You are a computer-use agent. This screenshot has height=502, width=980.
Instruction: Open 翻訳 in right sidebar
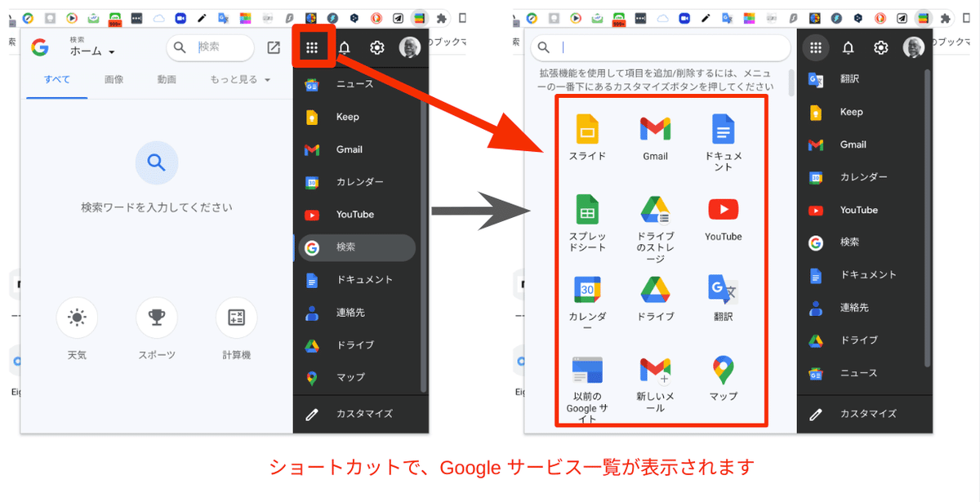[861, 79]
